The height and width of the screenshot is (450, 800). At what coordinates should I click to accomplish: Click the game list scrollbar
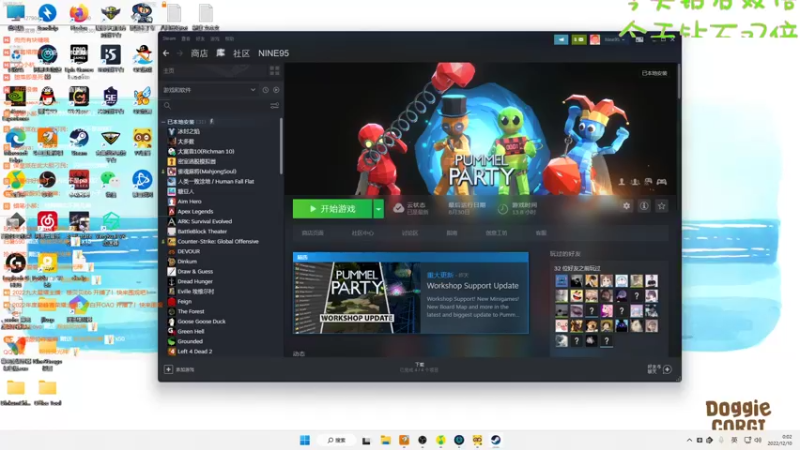pos(281,146)
